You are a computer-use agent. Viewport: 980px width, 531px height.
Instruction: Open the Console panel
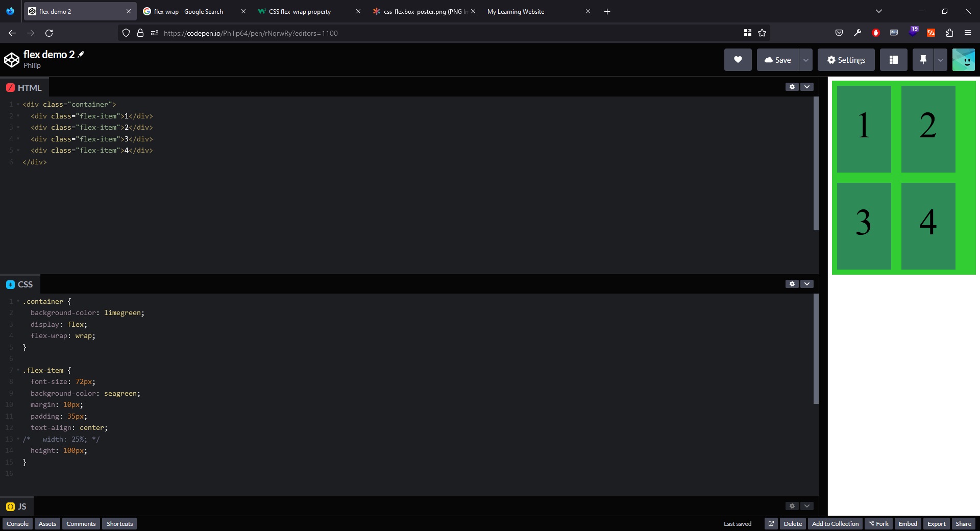(x=17, y=524)
